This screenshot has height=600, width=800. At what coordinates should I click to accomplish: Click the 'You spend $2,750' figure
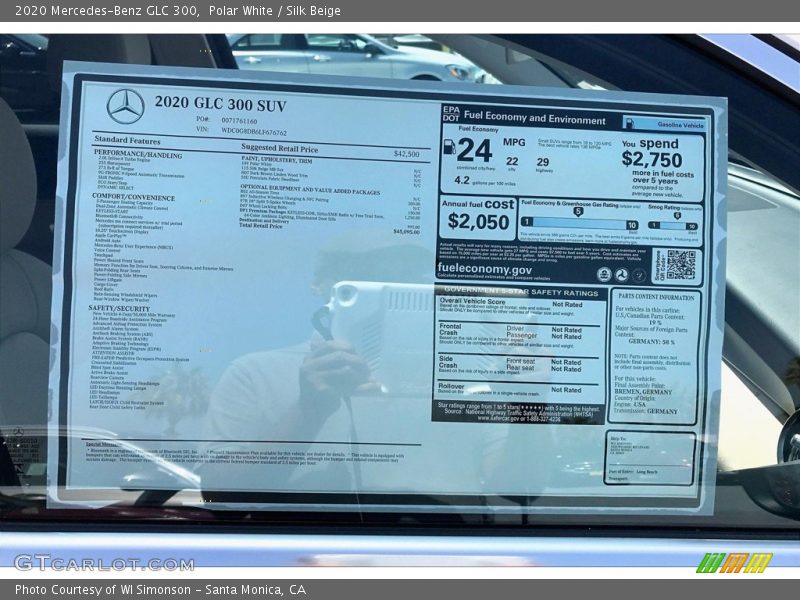click(x=652, y=153)
